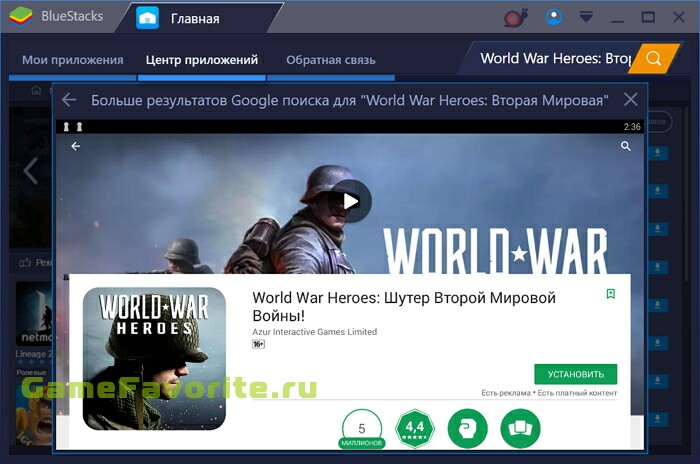This screenshot has width=700, height=464.
Task: Click the World War Heroes app icon
Action: (x=154, y=359)
